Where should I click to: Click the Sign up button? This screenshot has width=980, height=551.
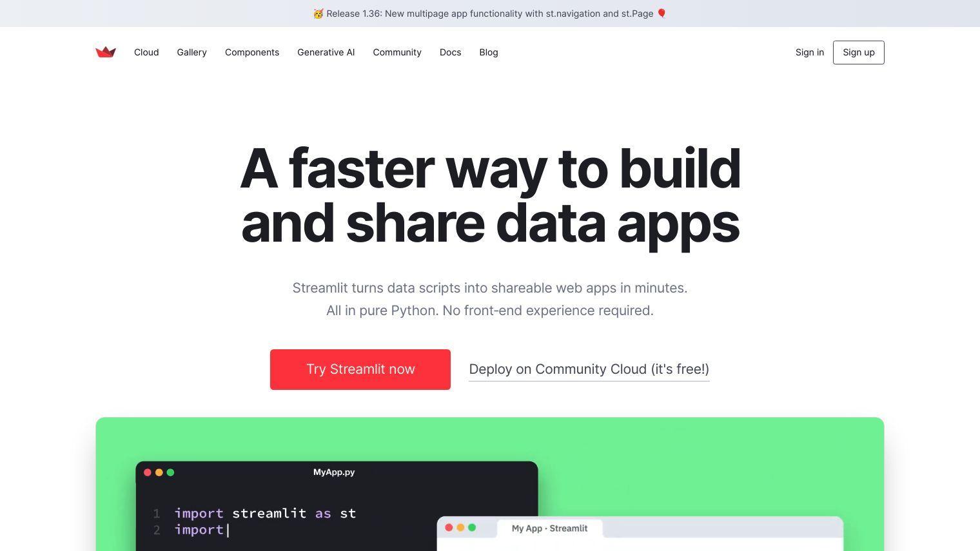(859, 52)
